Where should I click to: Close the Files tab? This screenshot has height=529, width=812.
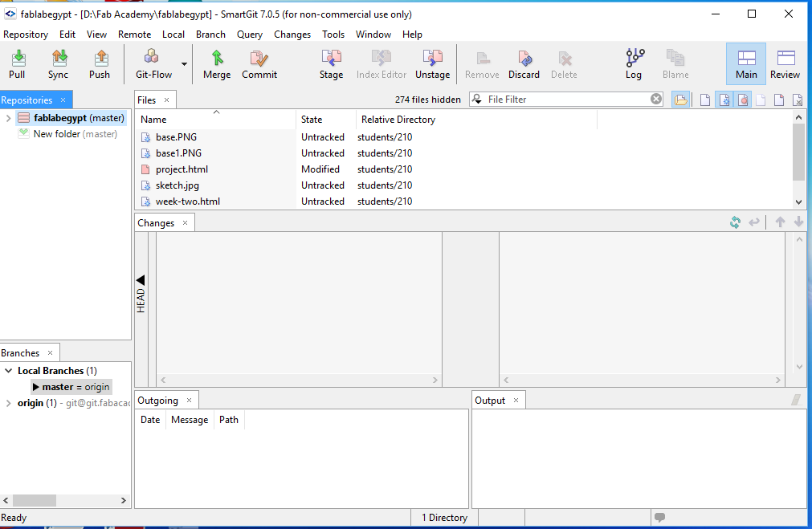pyautogui.click(x=167, y=100)
